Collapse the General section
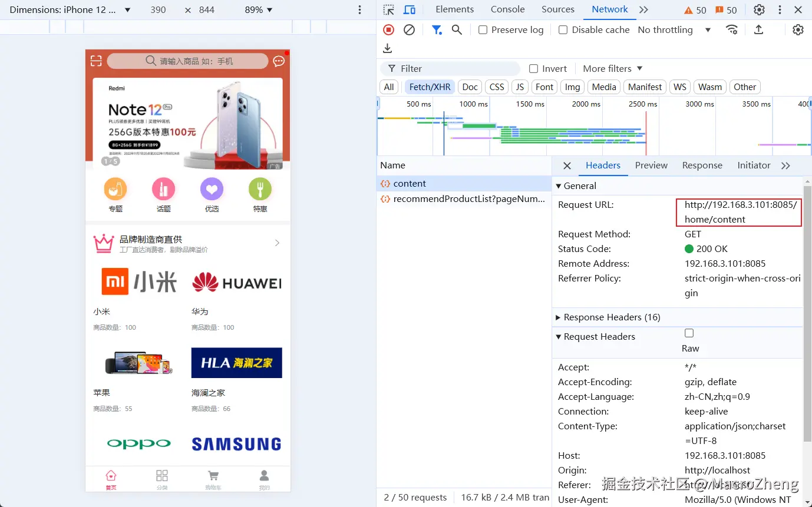Viewport: 812px width, 507px height. click(576, 186)
